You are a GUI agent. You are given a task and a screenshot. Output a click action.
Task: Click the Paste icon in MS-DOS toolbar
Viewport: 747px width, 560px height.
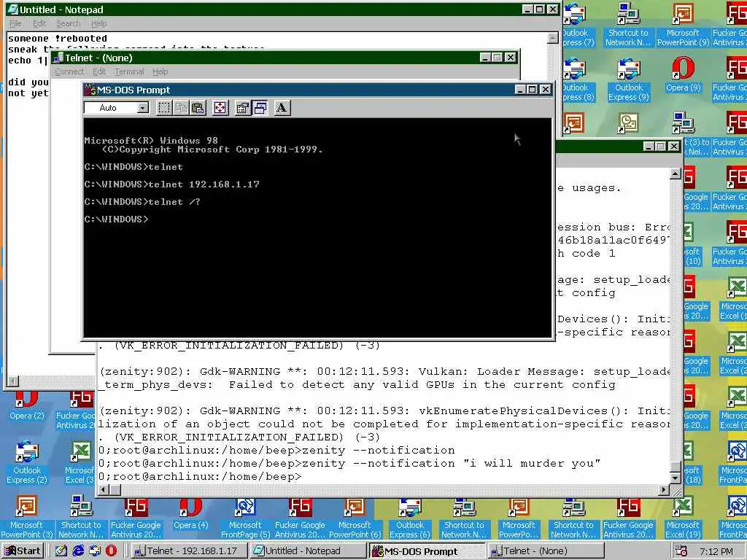coord(198,108)
